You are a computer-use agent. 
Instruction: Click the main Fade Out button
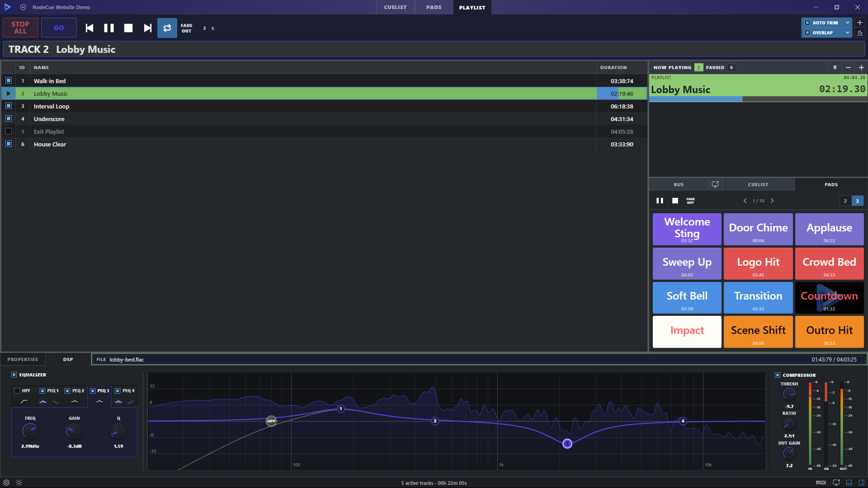pyautogui.click(x=187, y=28)
